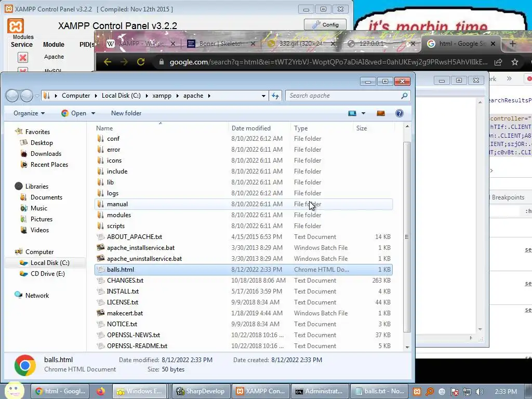The image size is (532, 399).
Task: Click the browser forward arrow
Action: point(124,62)
